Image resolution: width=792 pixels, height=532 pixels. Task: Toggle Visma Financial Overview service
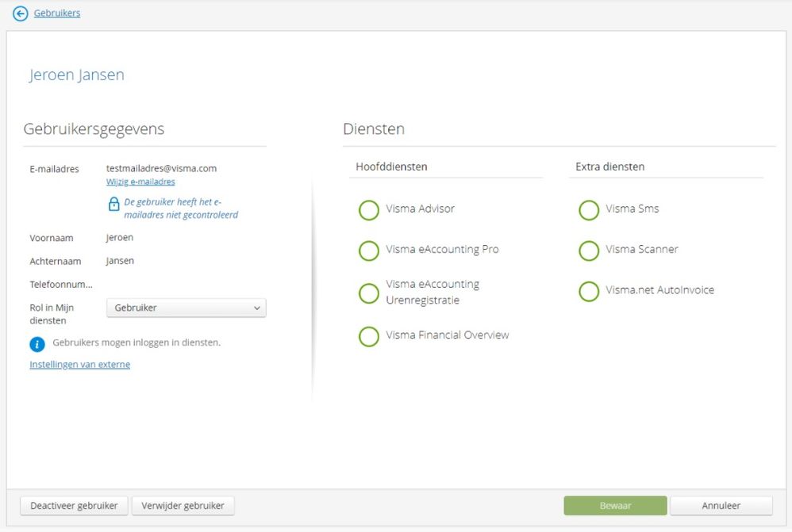(x=369, y=336)
